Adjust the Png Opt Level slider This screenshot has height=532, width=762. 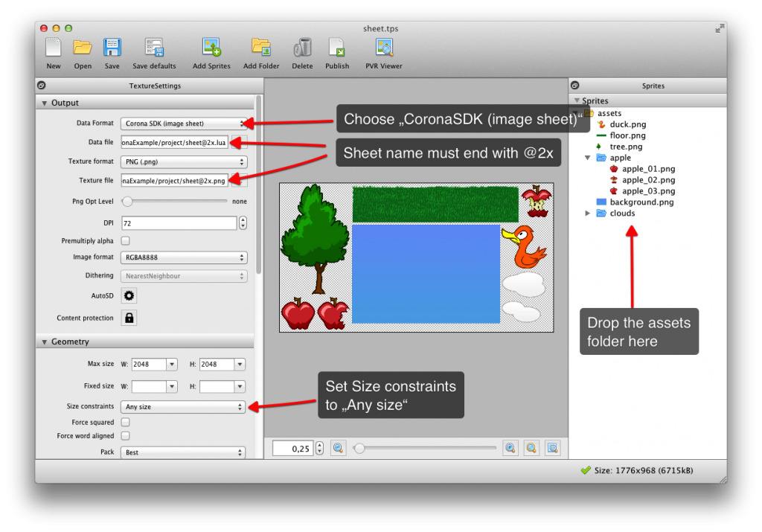pos(128,201)
